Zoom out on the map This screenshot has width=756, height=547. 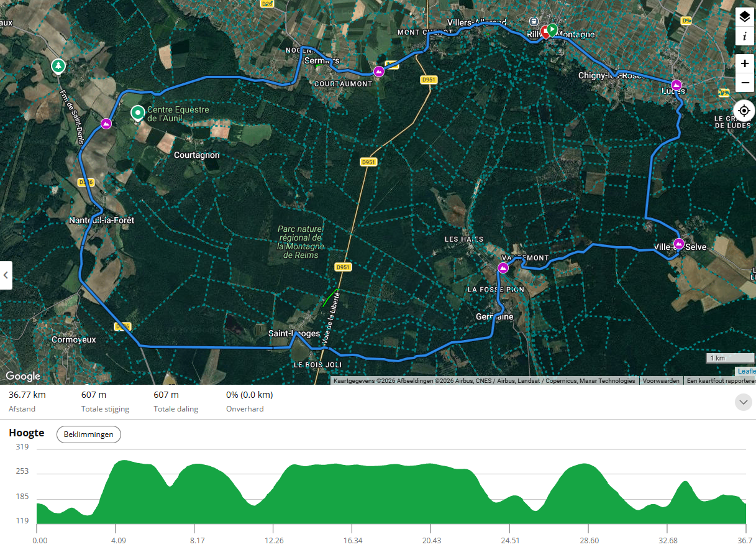pyautogui.click(x=745, y=83)
